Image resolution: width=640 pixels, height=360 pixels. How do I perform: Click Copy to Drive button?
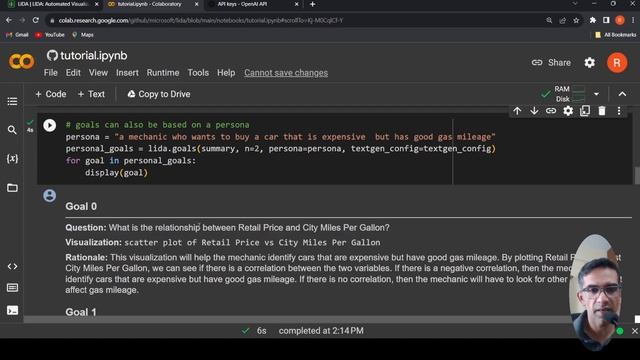click(x=159, y=94)
